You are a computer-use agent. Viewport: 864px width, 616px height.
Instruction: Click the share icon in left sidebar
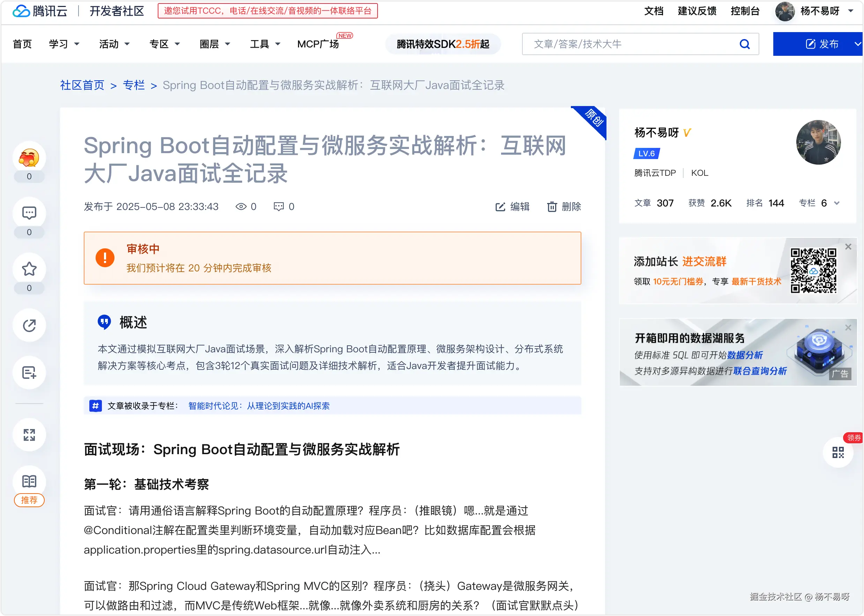point(29,325)
